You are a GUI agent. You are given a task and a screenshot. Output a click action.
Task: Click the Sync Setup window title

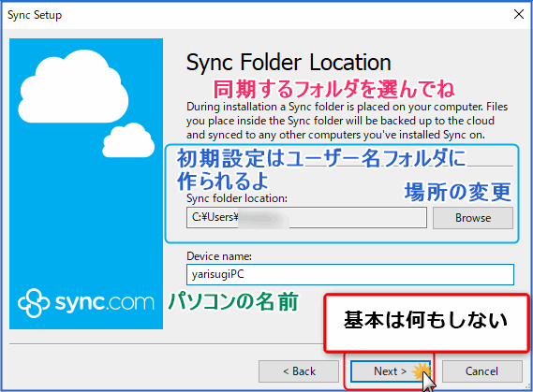[x=35, y=15]
